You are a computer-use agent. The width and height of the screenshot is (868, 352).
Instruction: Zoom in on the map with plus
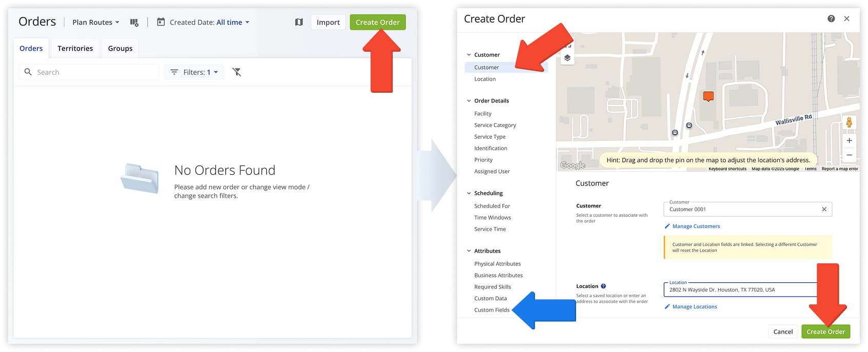tap(849, 140)
